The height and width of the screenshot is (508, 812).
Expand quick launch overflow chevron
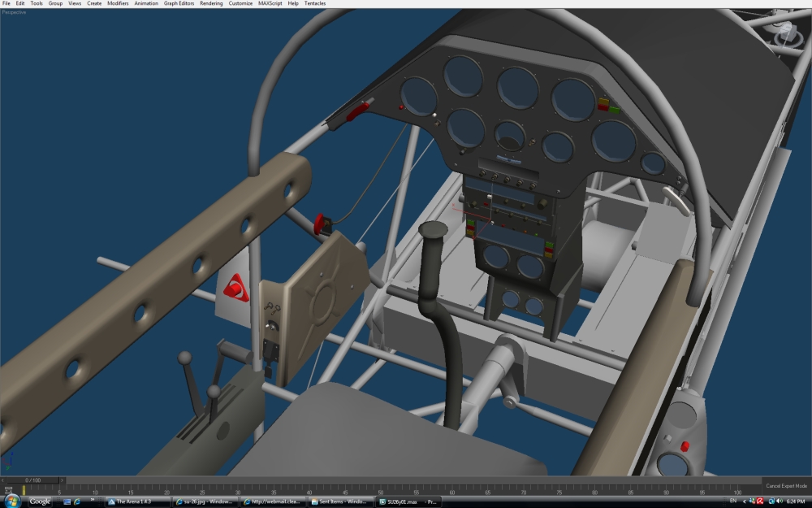tap(93, 500)
